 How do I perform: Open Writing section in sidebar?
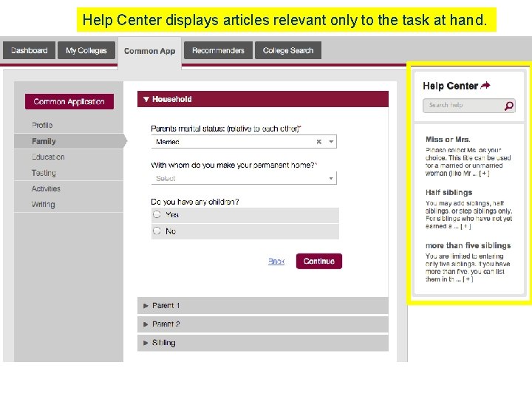point(43,205)
